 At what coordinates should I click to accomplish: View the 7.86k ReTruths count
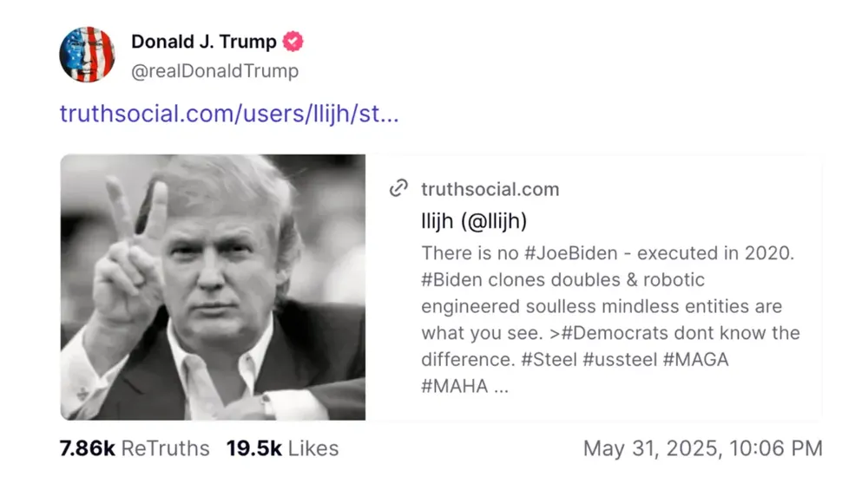(135, 448)
